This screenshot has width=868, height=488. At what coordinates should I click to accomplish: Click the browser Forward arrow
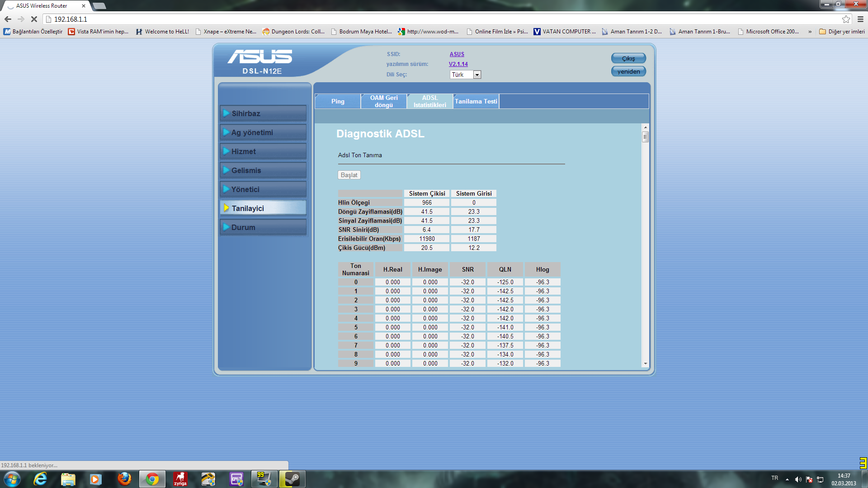click(21, 19)
